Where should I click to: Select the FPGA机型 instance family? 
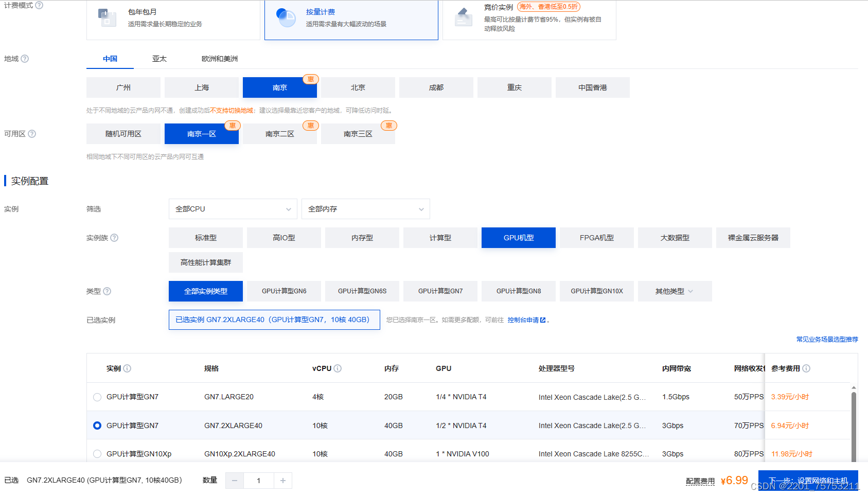[597, 238]
